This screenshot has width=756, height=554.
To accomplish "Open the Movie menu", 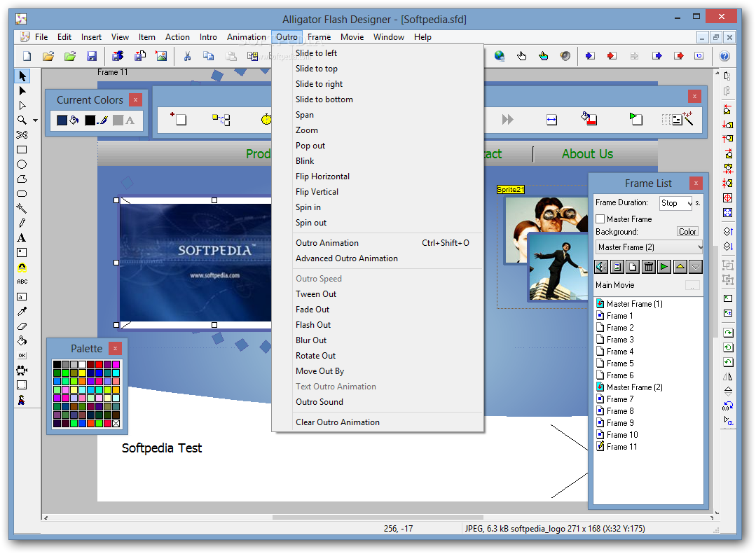I will point(352,37).
